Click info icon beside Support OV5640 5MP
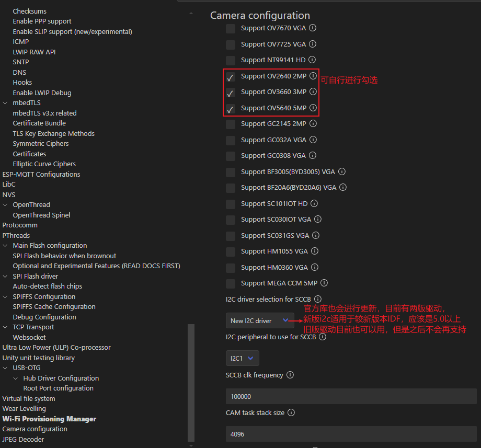Screen dimensions: 481x448 pos(313,108)
